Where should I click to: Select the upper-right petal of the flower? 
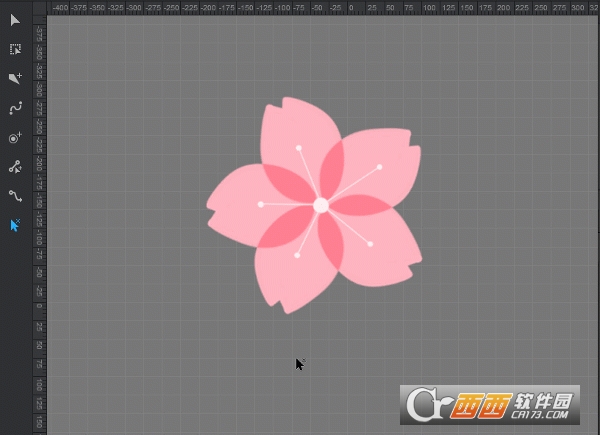[388, 165]
